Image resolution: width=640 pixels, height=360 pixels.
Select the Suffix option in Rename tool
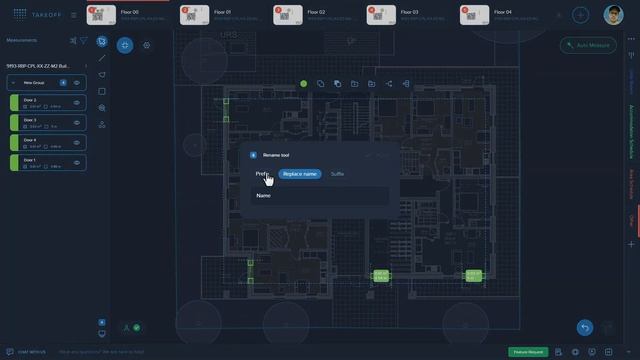pos(337,174)
